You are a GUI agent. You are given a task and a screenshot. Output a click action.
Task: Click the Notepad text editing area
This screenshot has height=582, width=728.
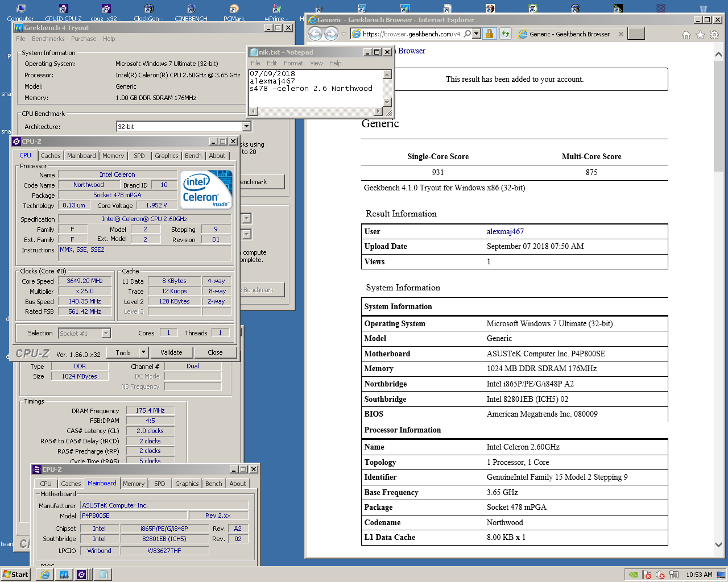(316, 88)
